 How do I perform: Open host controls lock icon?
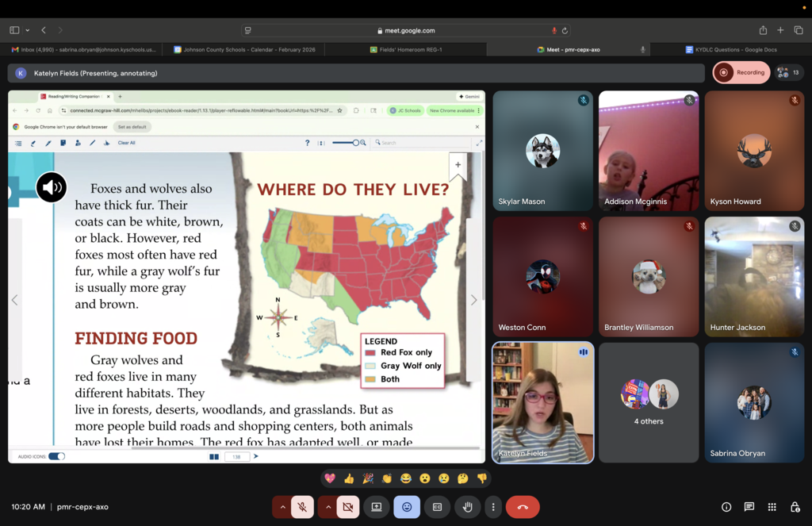click(x=795, y=507)
